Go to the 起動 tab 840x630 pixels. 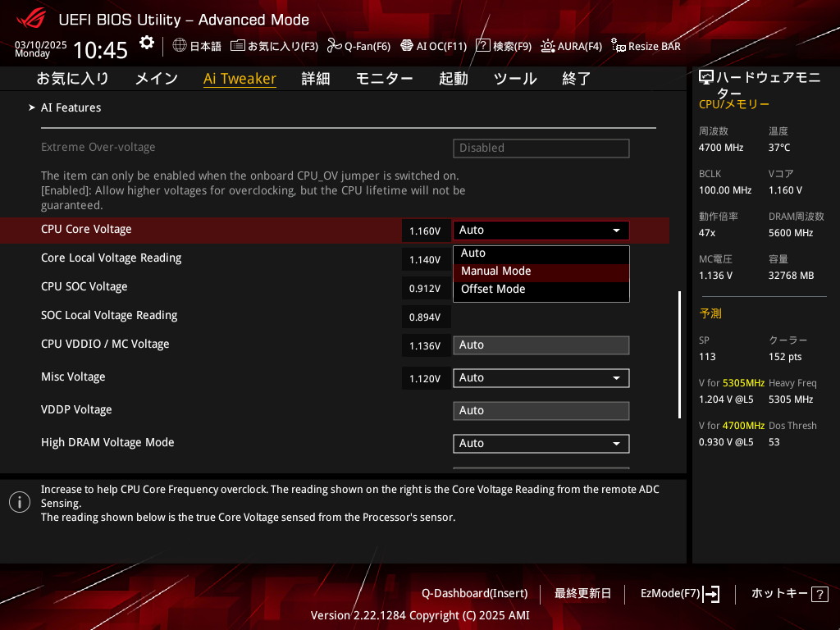click(453, 79)
